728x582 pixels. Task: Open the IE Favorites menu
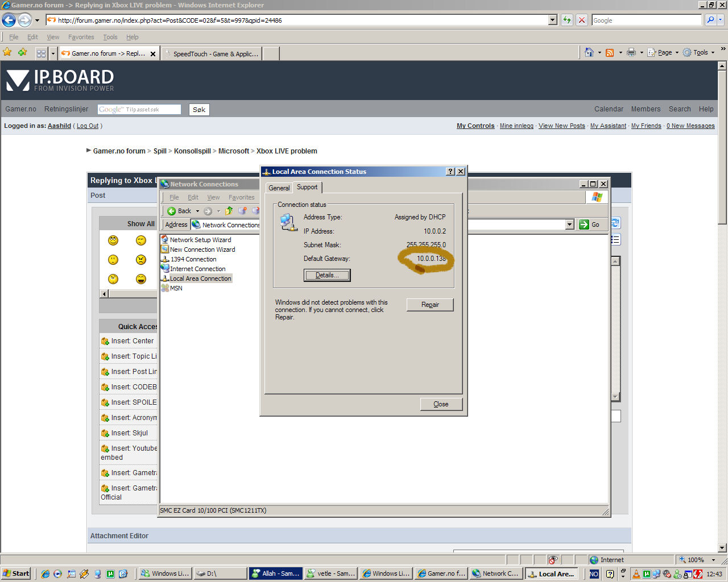click(81, 37)
